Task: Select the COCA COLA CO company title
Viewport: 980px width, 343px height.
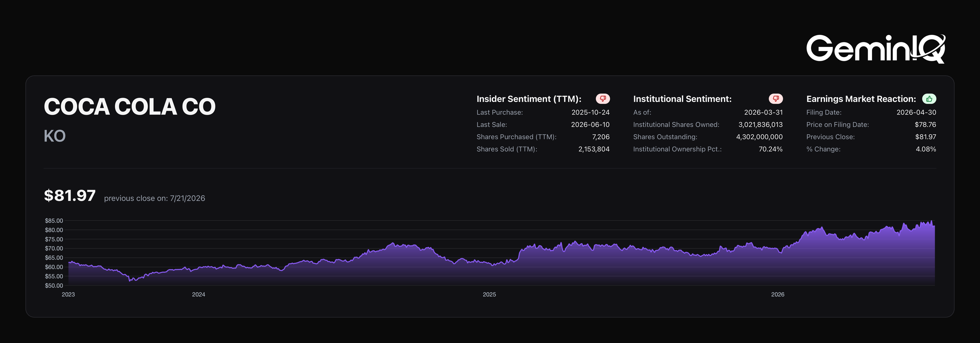Action: pyautogui.click(x=130, y=106)
